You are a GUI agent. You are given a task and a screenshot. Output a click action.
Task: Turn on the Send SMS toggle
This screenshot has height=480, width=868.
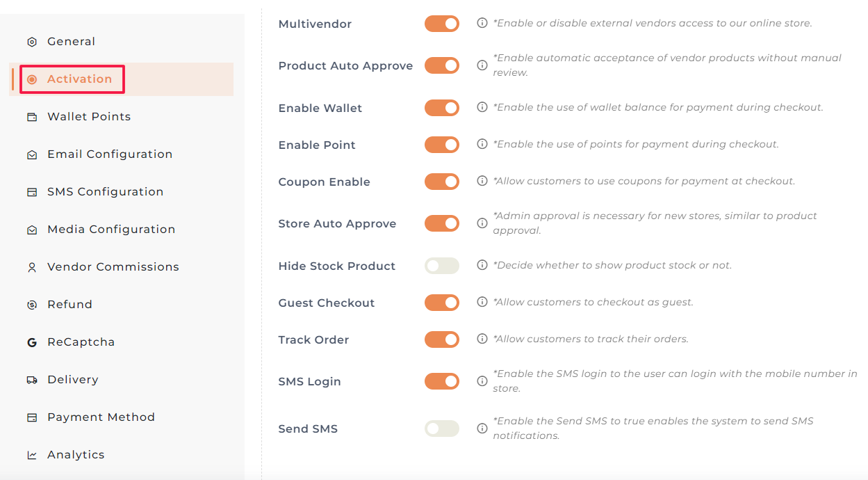coord(442,429)
